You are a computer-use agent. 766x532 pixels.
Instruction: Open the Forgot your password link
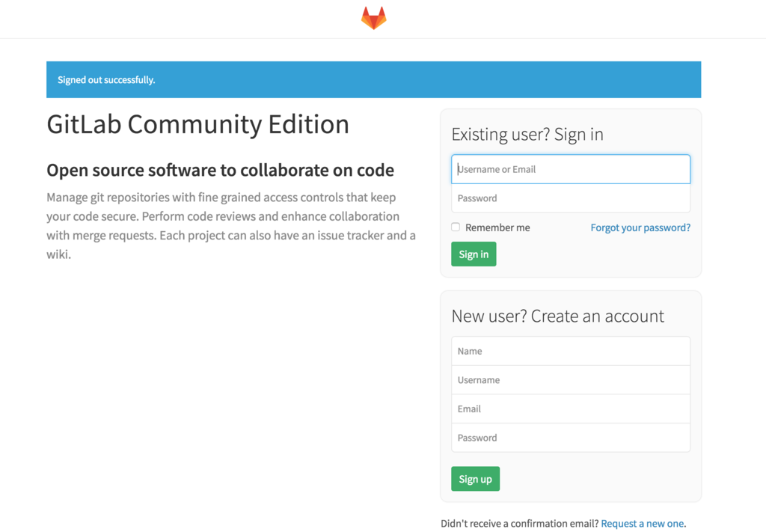pos(640,227)
